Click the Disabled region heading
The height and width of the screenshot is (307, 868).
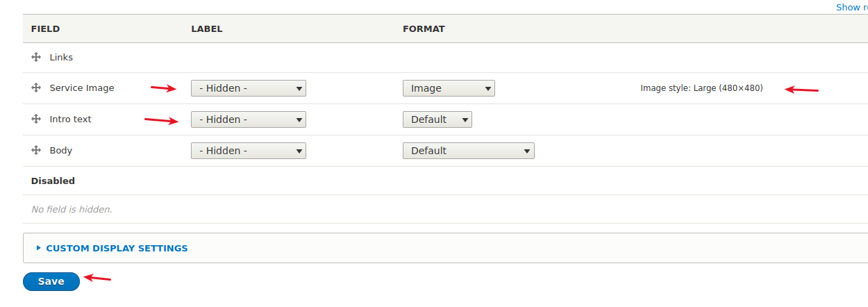[x=53, y=181]
